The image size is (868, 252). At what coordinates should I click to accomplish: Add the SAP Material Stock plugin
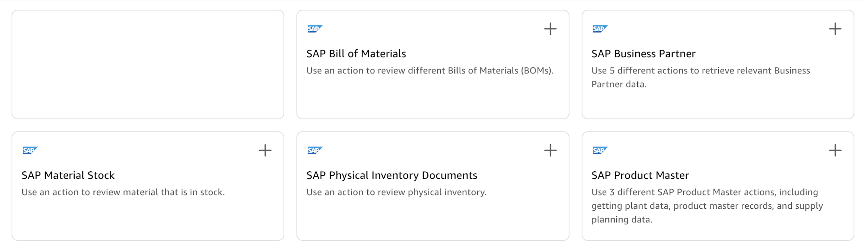click(x=265, y=151)
